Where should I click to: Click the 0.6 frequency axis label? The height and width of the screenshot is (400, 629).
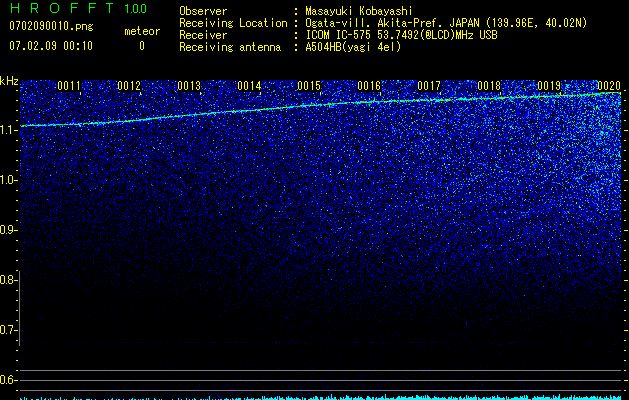[8, 380]
